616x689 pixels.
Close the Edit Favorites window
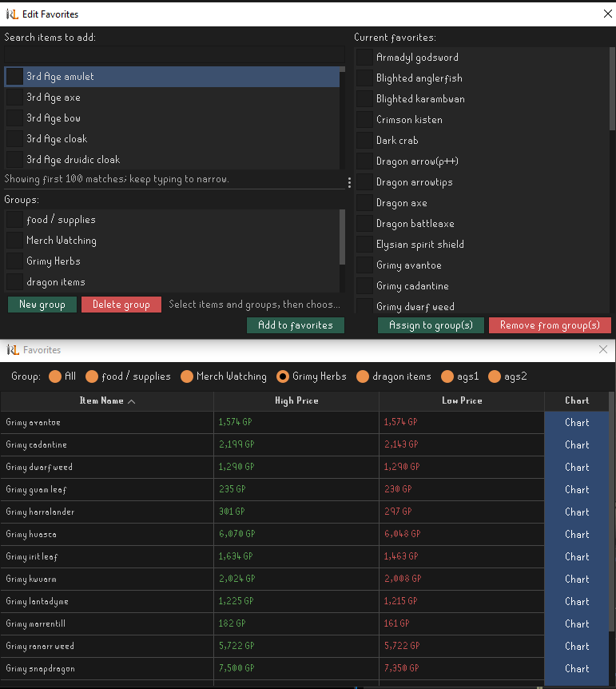pos(608,14)
